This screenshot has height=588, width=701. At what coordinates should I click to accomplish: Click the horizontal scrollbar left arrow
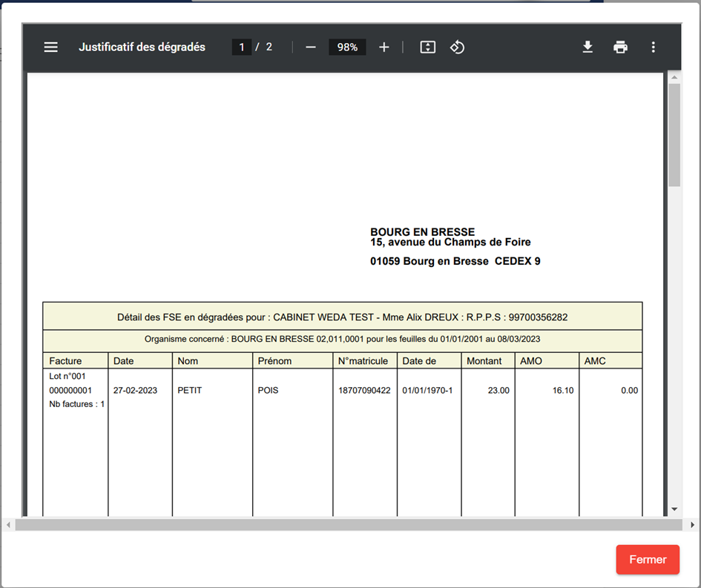coord(8,525)
